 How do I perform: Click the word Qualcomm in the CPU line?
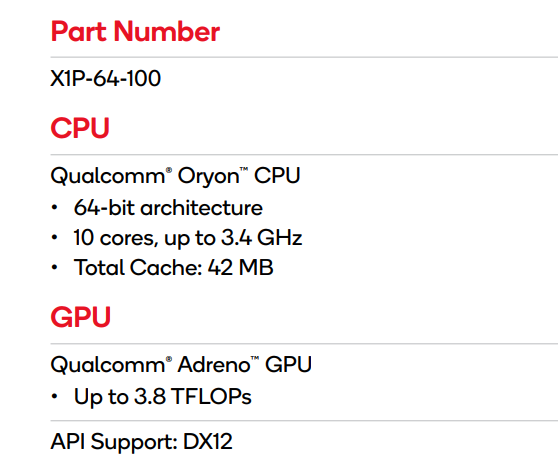108,176
